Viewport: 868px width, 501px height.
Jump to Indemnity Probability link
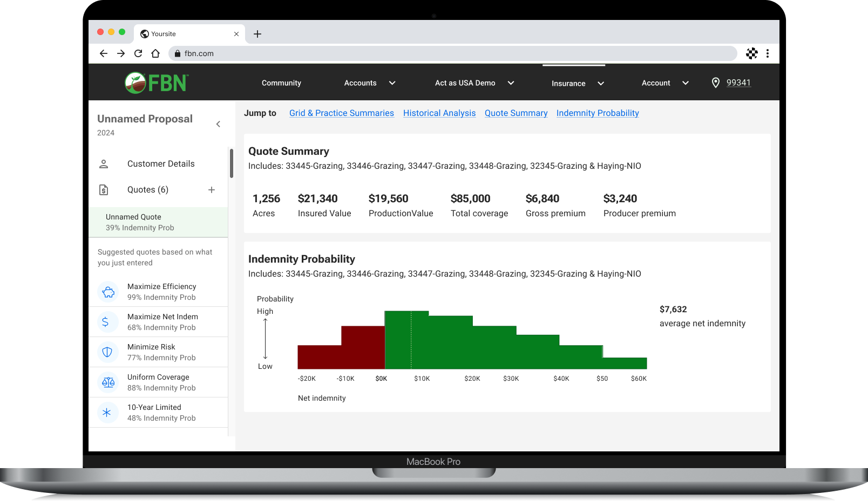[x=598, y=113]
